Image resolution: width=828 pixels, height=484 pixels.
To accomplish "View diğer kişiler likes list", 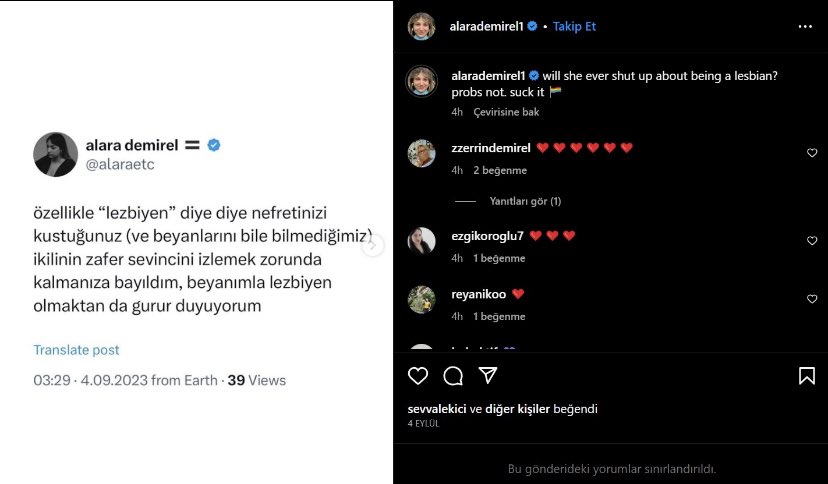I will click(x=513, y=409).
